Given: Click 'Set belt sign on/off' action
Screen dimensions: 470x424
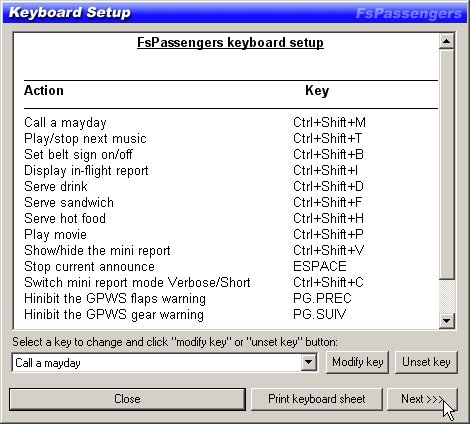Looking at the screenshot, I should coord(78,155).
